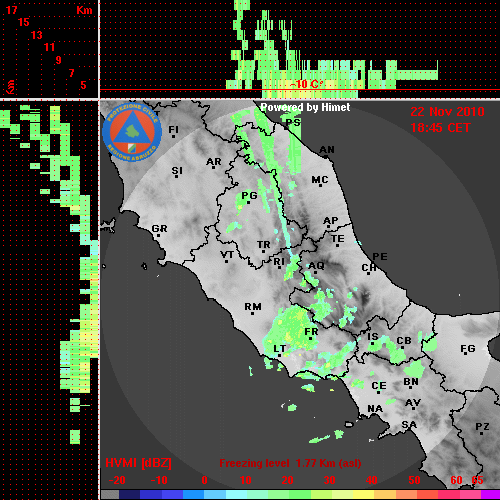Screen dimensions: 500x500
Task: Click the '7' km altitude label
Action: tap(71, 73)
